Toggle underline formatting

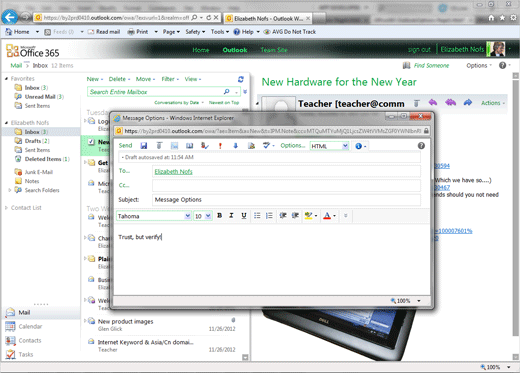click(x=244, y=216)
